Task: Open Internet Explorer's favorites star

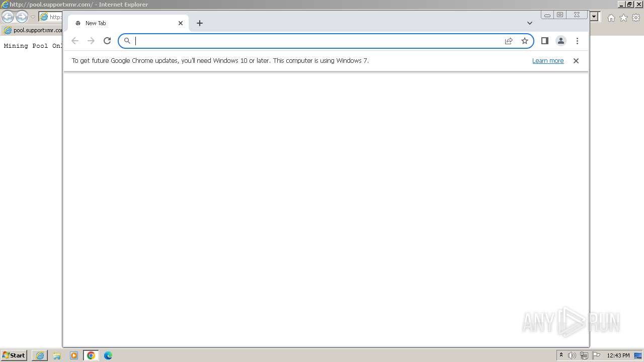Action: coord(623,18)
